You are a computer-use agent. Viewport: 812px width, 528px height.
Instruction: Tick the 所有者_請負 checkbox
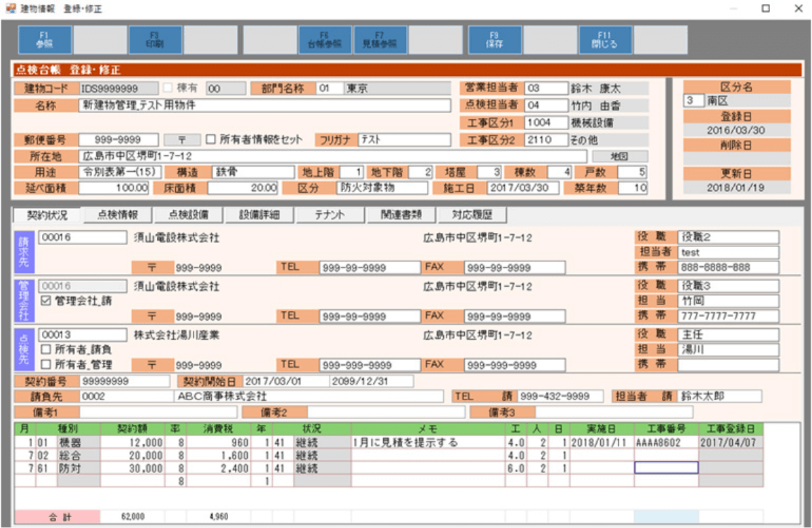pyautogui.click(x=46, y=350)
